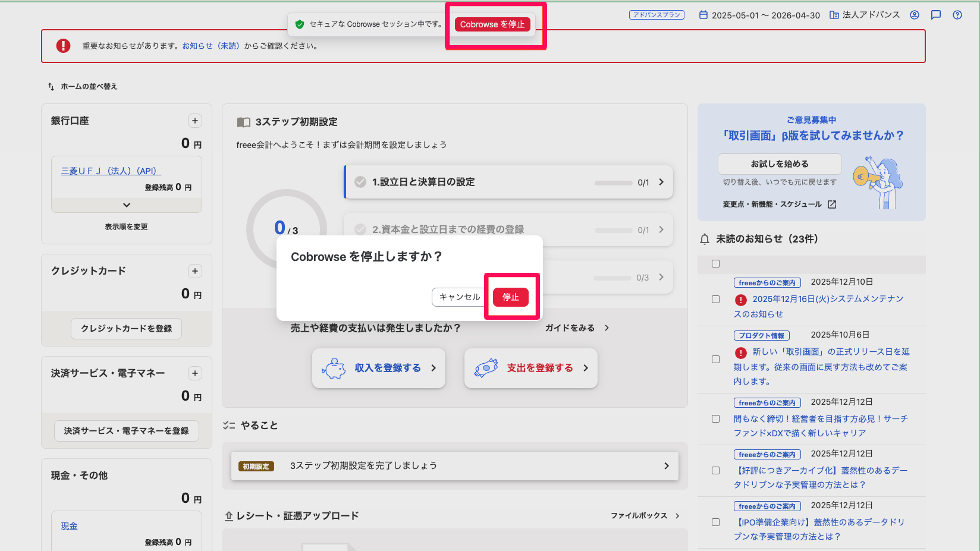Image resolution: width=980 pixels, height=551 pixels.
Task: Click the piggy bank income icon
Action: click(x=334, y=368)
